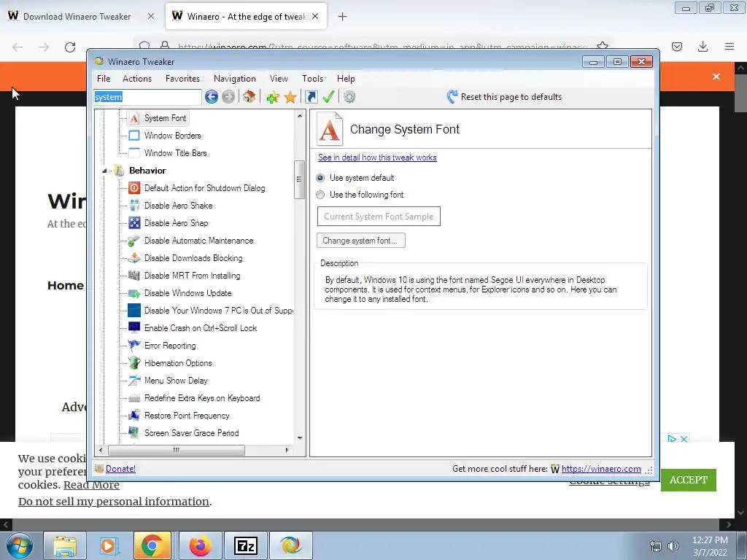This screenshot has width=747, height=560.
Task: Click the Error Reporting flag icon
Action: (134, 346)
